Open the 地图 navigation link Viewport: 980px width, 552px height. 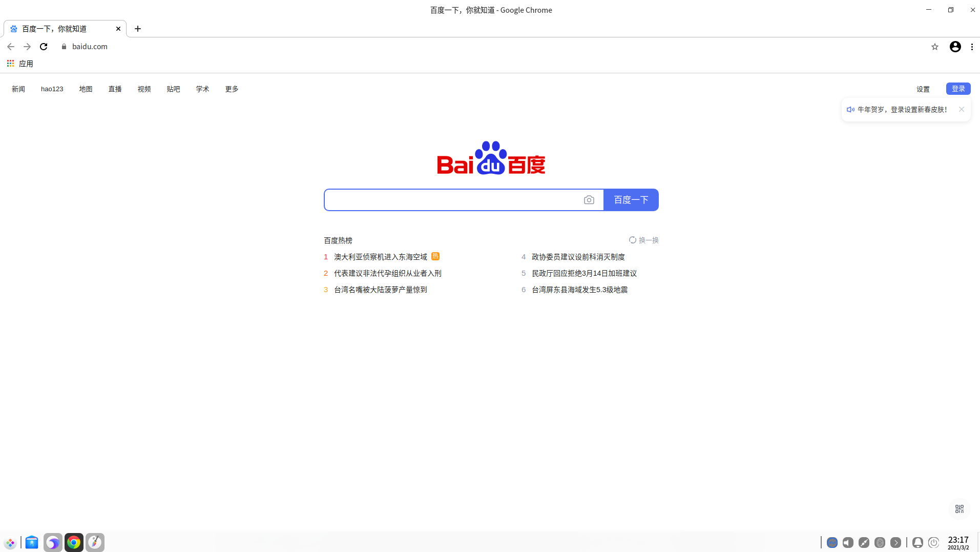tap(86, 89)
